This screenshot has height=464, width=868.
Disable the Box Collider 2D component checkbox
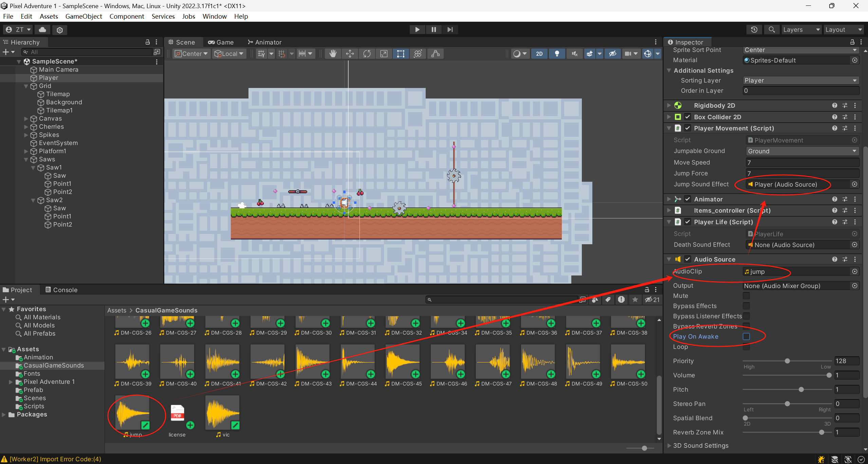click(x=687, y=117)
